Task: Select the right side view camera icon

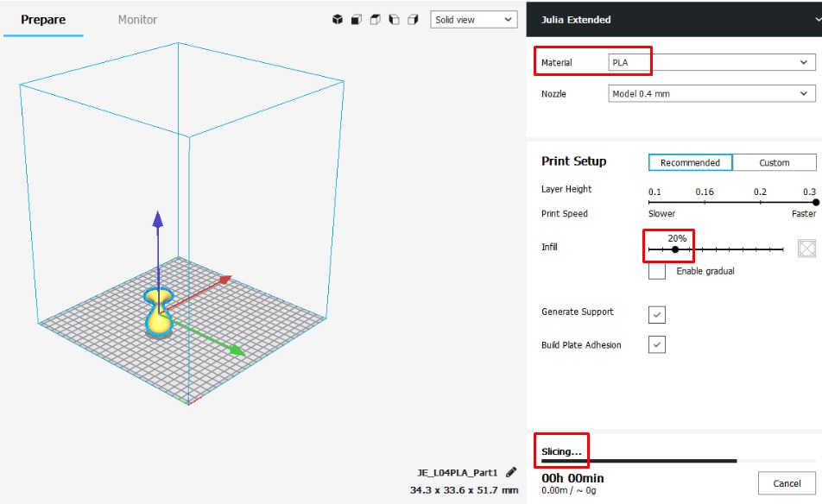Action: pyautogui.click(x=413, y=19)
